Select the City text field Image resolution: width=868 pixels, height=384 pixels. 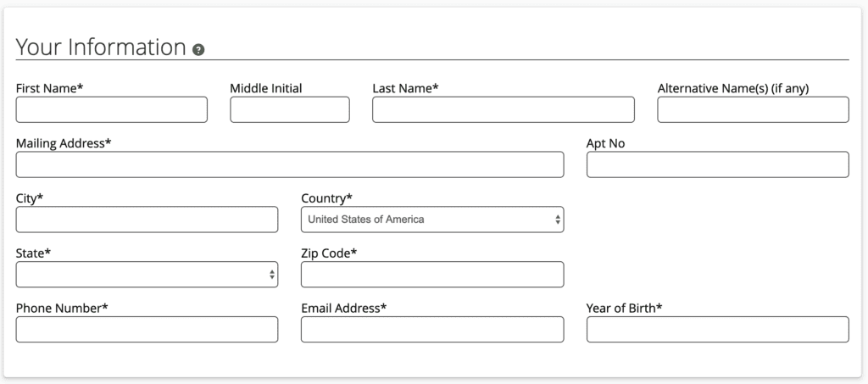click(x=147, y=220)
